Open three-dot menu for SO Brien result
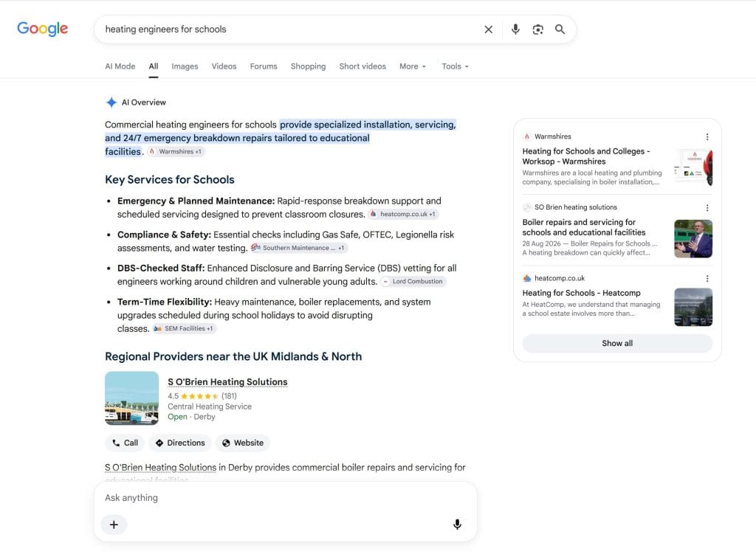The image size is (756, 557). point(707,207)
